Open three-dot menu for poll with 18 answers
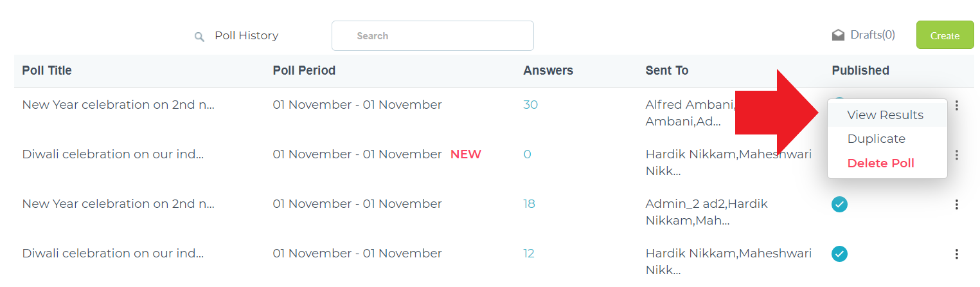 coord(957,204)
